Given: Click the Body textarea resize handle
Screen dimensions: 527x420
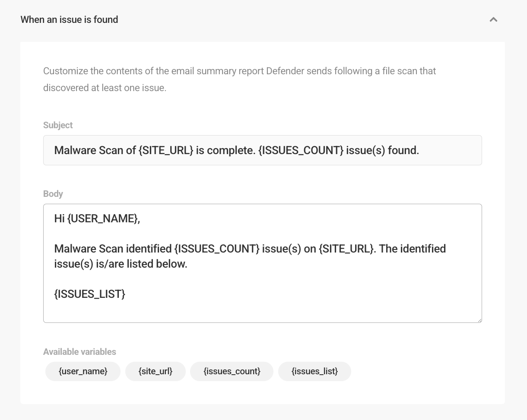Looking at the screenshot, I should [479, 321].
